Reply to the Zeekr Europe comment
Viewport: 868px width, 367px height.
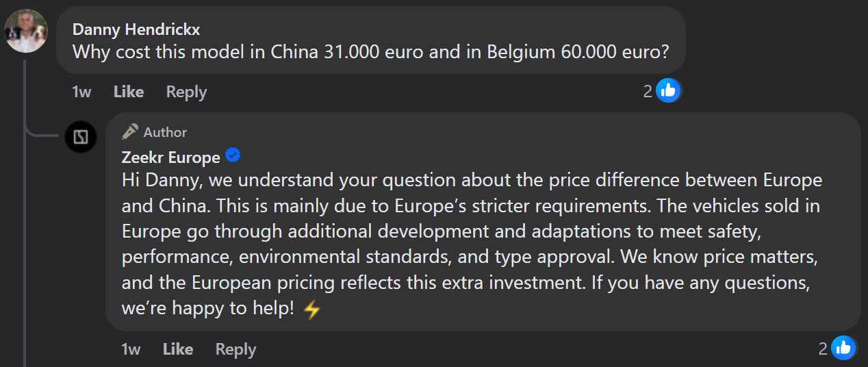coord(235,349)
